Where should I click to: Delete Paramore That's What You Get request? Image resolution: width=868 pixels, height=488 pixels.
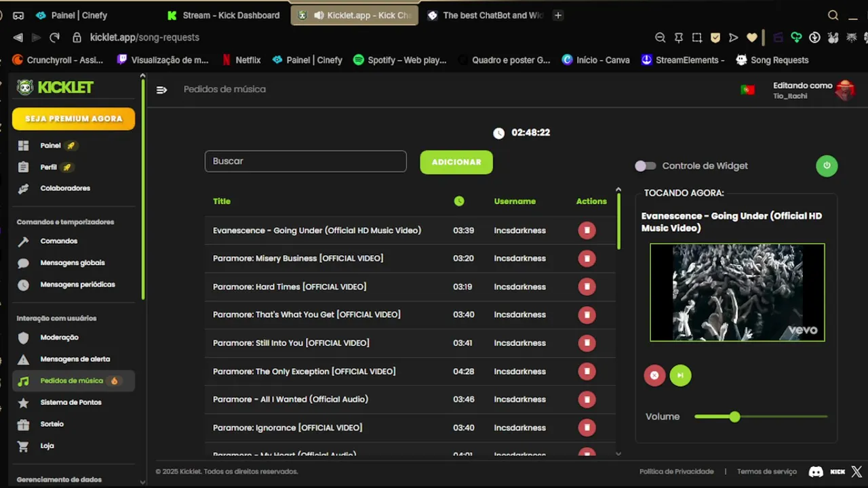pos(587,314)
